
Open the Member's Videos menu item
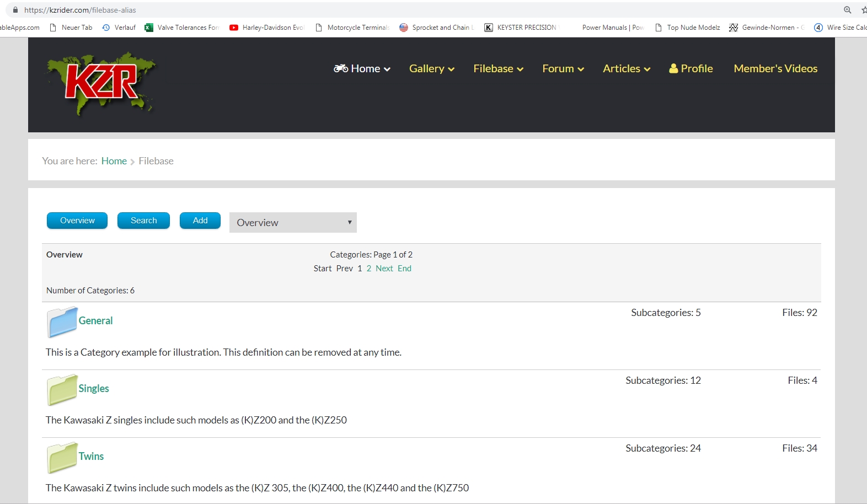[x=775, y=69]
